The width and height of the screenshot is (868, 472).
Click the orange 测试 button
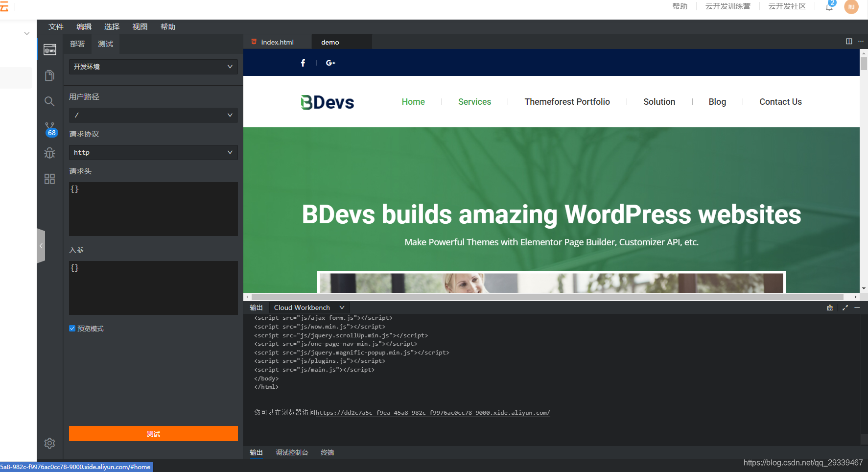(x=153, y=434)
